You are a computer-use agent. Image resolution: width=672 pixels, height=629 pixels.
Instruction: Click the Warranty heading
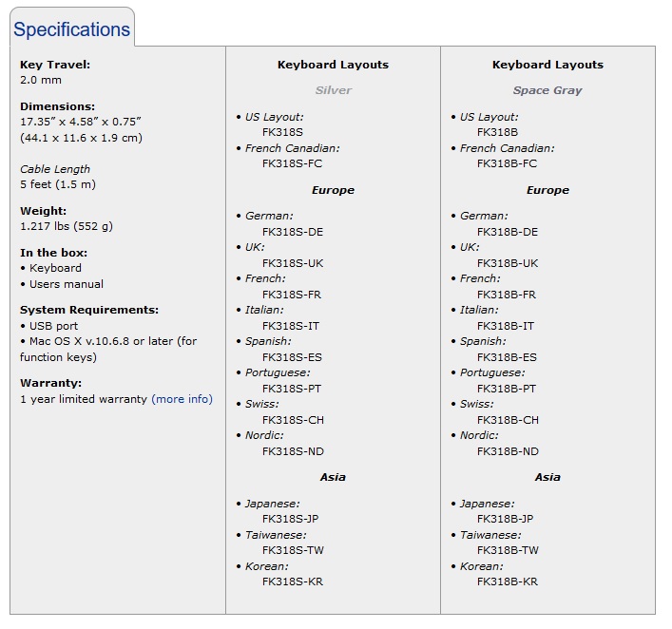pyautogui.click(x=50, y=383)
